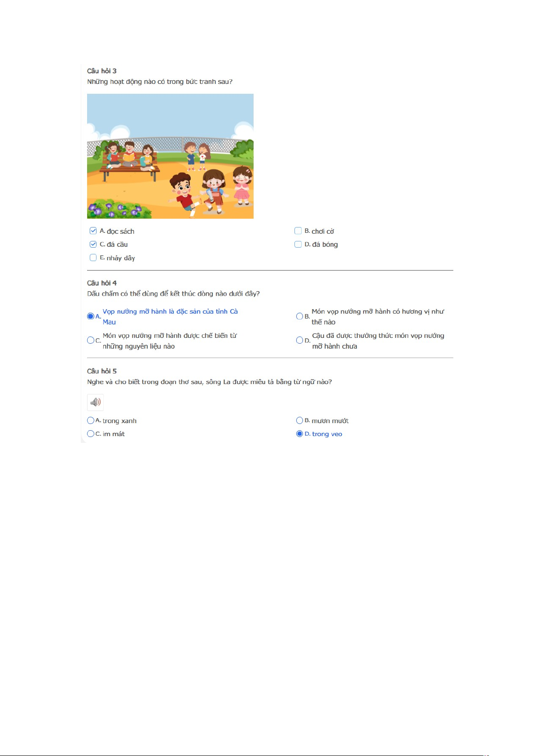
Task: Click the 'đọc sách' answer label text
Action: click(x=120, y=231)
